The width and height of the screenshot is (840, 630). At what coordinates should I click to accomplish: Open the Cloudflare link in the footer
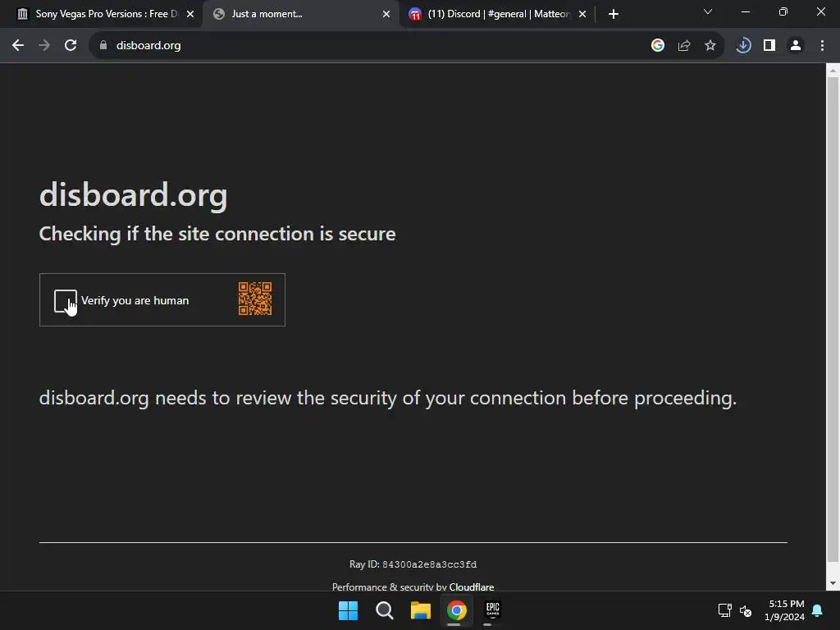(x=472, y=587)
